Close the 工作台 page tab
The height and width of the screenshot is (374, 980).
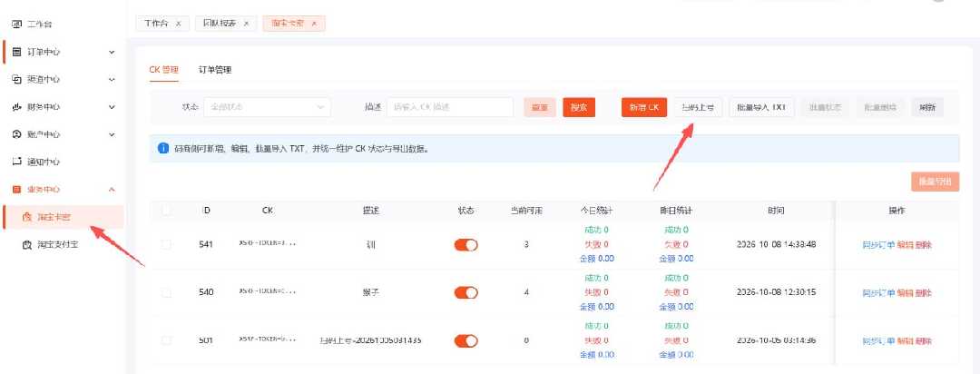point(178,23)
